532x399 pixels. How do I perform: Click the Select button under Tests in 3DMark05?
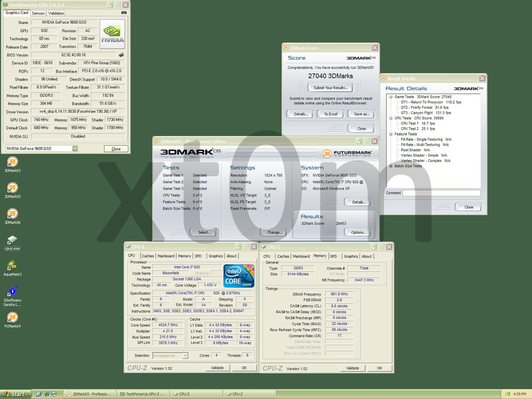tap(204, 232)
